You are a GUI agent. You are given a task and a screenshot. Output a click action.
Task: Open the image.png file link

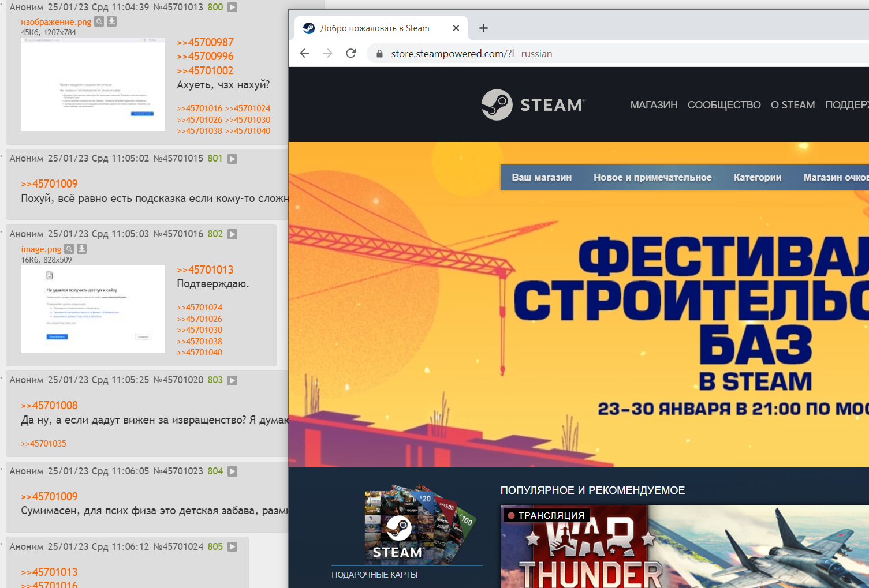(x=41, y=249)
